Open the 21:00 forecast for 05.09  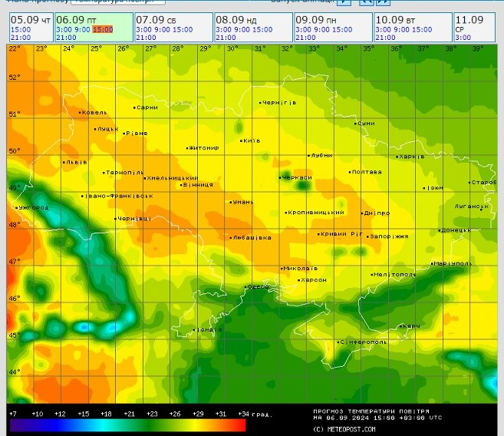pos(21,37)
